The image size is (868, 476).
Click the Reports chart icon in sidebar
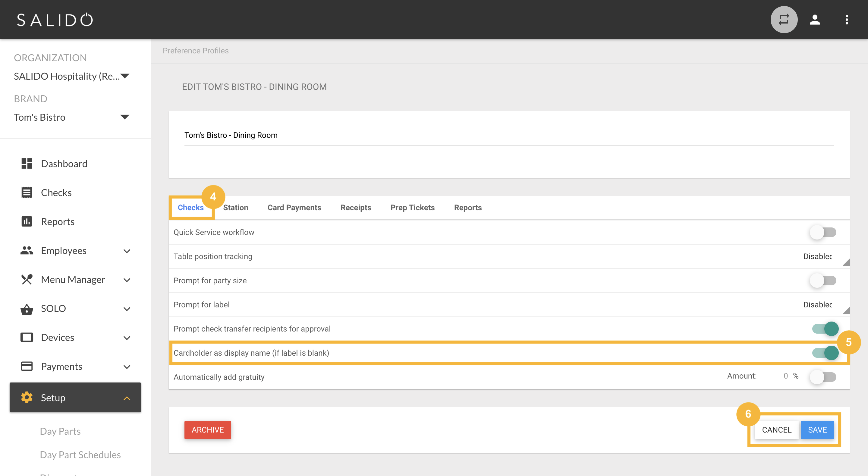coord(27,221)
